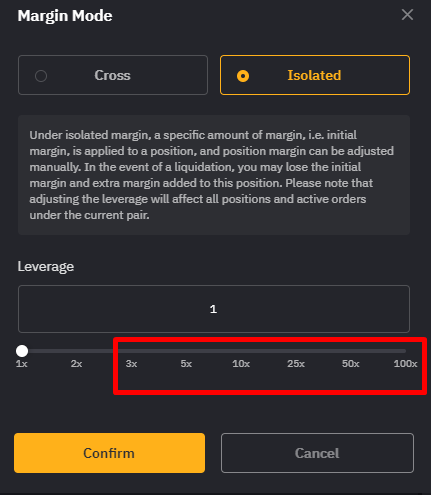Focus the Leverage value input field

[214, 309]
